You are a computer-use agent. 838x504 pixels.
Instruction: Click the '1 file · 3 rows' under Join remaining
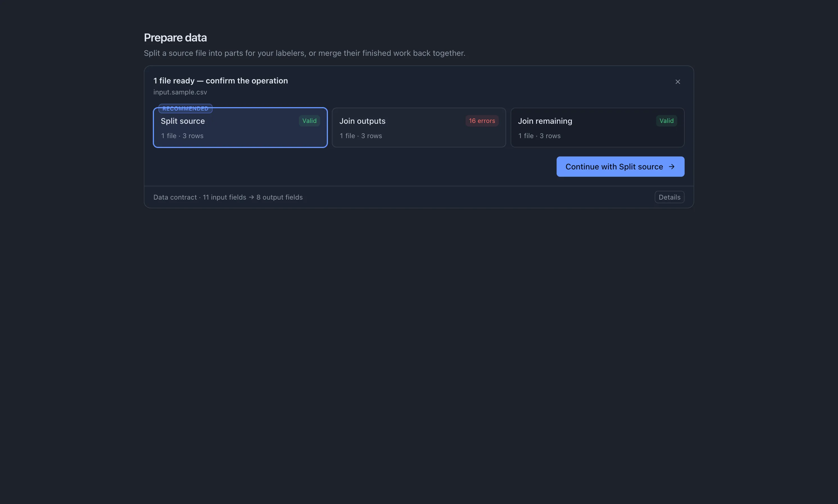[x=539, y=136]
